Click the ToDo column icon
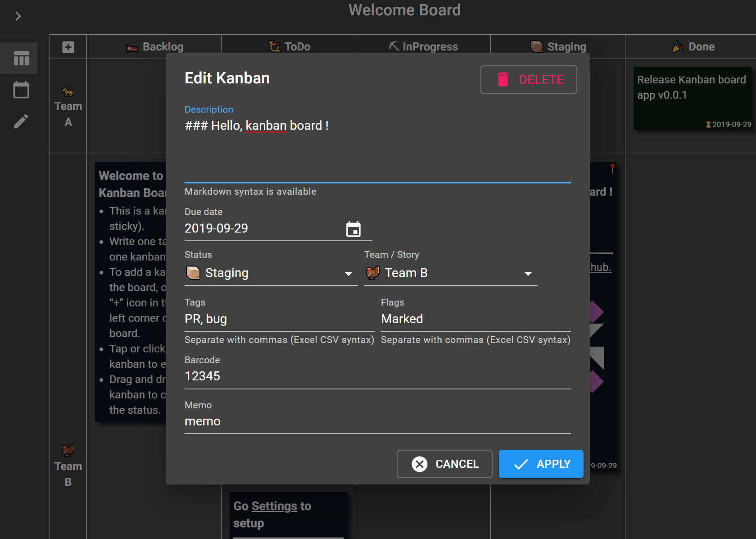The height and width of the screenshot is (539, 756). (274, 46)
